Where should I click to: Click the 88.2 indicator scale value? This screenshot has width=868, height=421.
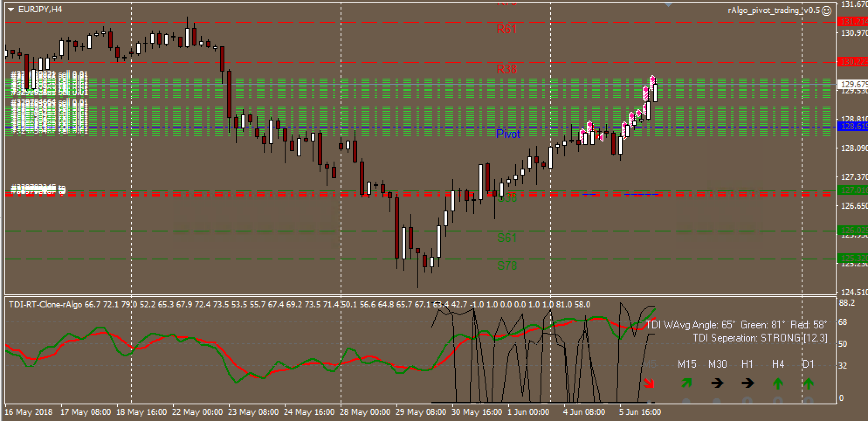[847, 303]
